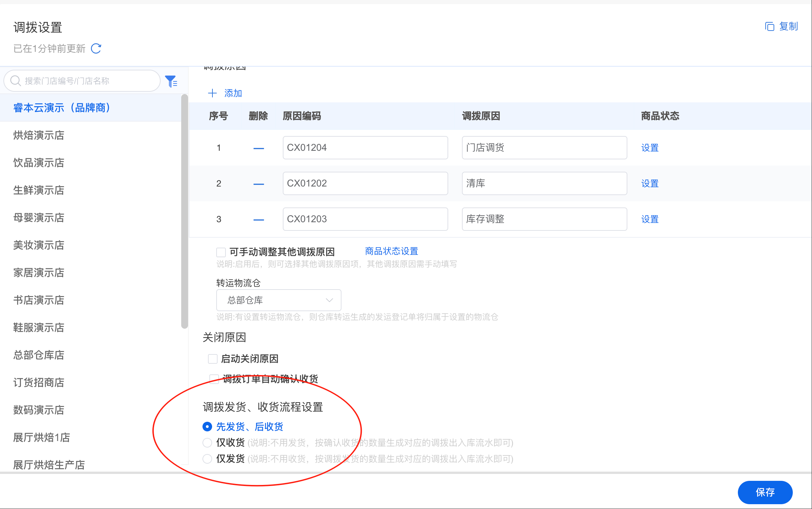Choose the 仅发货 radio option

(207, 459)
